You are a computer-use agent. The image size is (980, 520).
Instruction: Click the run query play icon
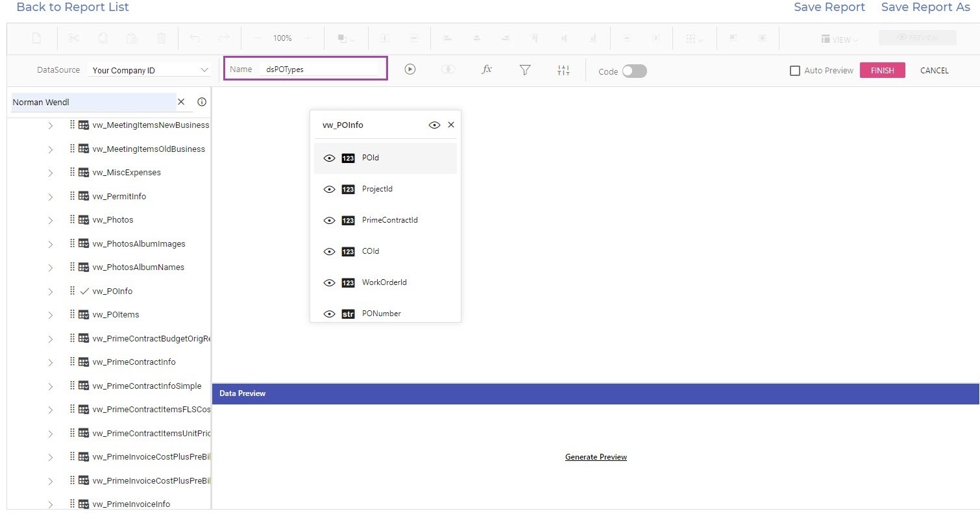(x=410, y=69)
